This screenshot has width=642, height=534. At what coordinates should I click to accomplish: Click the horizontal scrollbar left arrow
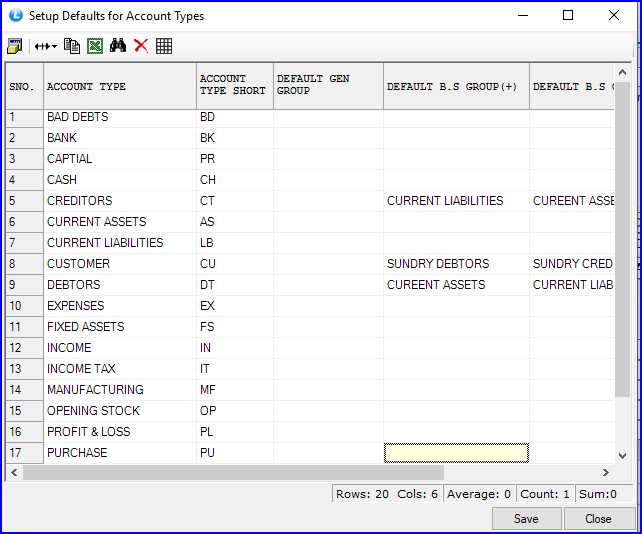[14, 473]
